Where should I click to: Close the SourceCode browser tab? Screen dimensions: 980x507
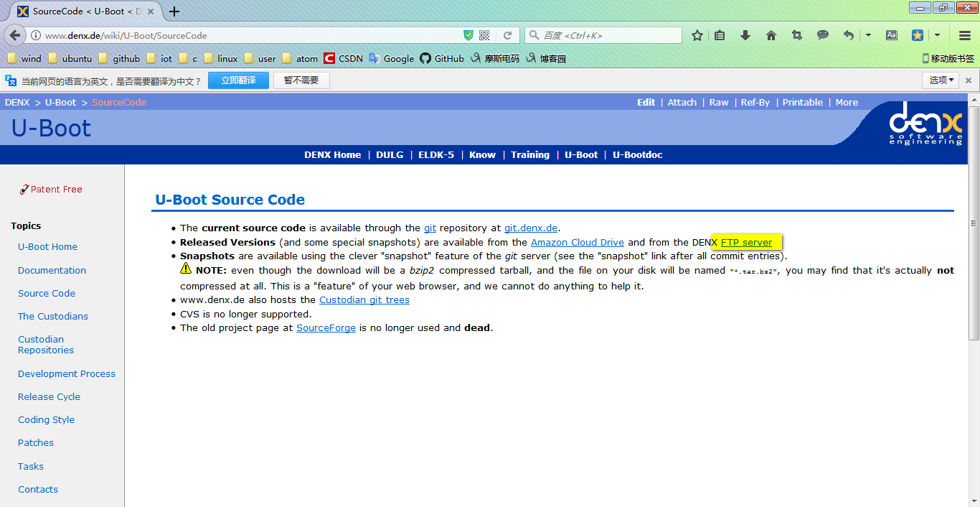(151, 11)
